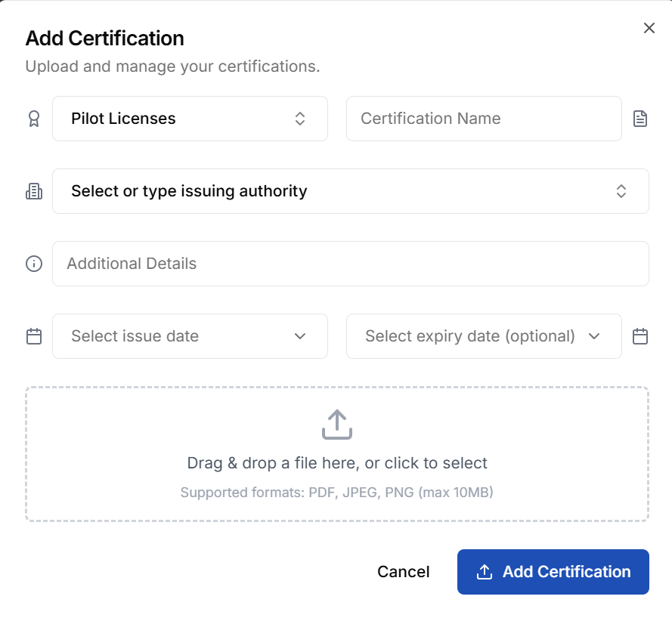672x618 pixels.
Task: Close the Add Certification dialog
Action: tap(649, 28)
